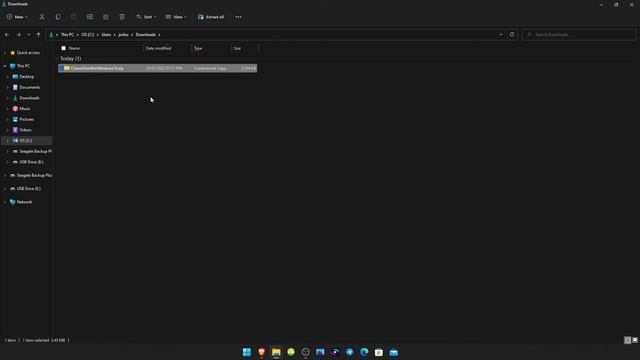Select Downloads in the sidebar tree
The height and width of the screenshot is (360, 640).
coord(29,98)
